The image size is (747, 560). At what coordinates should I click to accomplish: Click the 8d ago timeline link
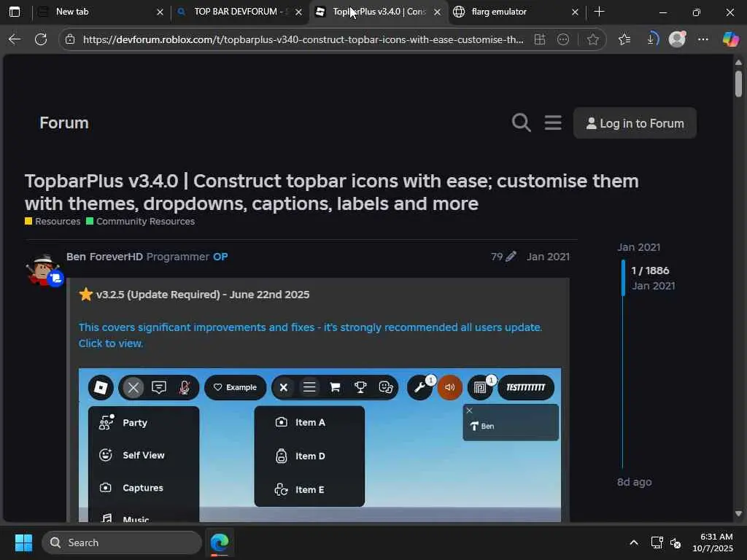[634, 482]
